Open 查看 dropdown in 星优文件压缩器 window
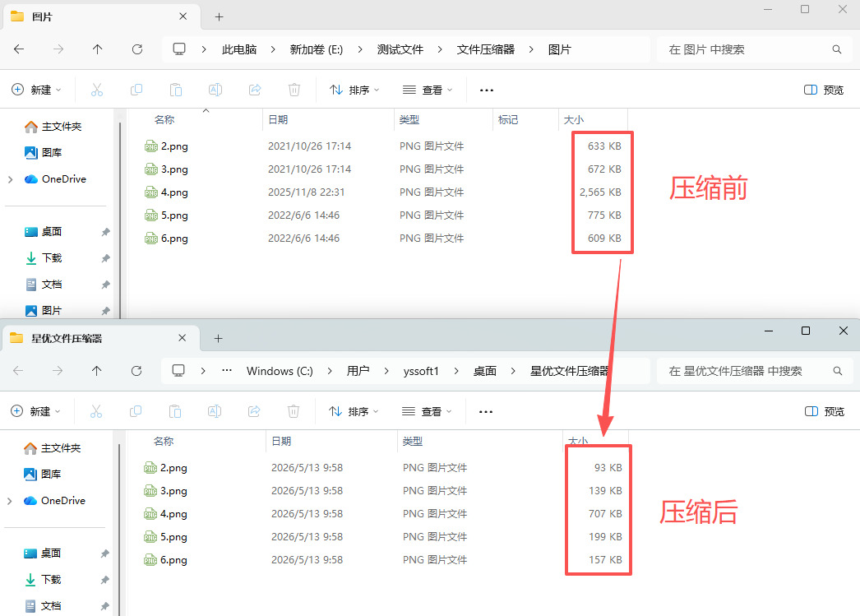The image size is (860, 616). coord(428,411)
